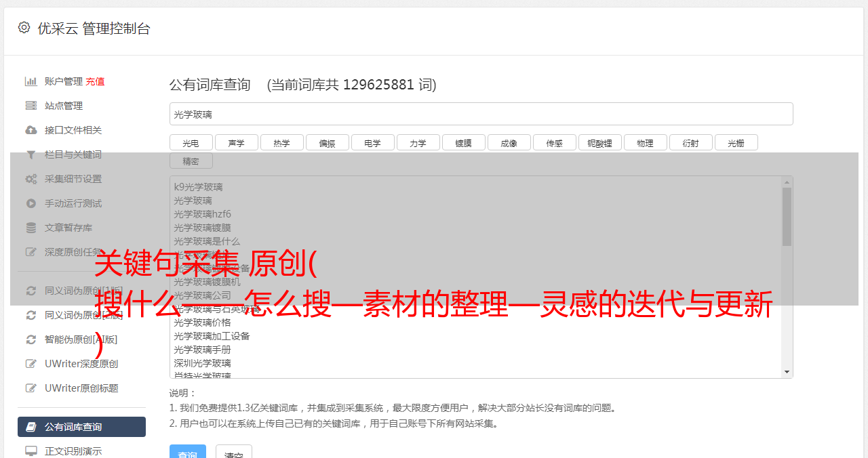Click the result list scrollbar up arrow

point(787,182)
